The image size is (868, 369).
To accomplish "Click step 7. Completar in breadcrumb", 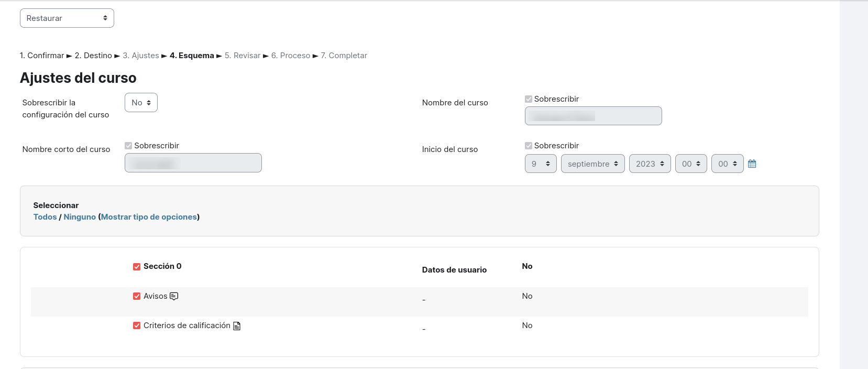I will pos(344,56).
